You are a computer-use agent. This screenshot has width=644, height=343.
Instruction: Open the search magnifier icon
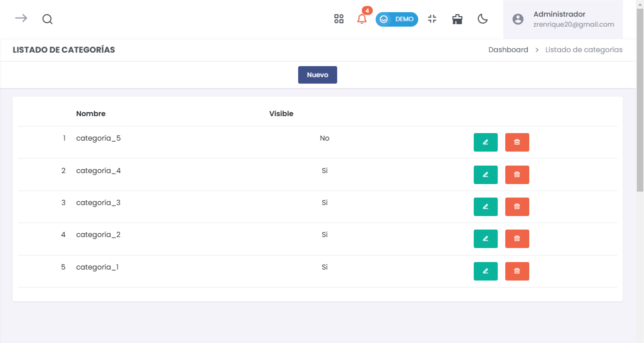47,19
